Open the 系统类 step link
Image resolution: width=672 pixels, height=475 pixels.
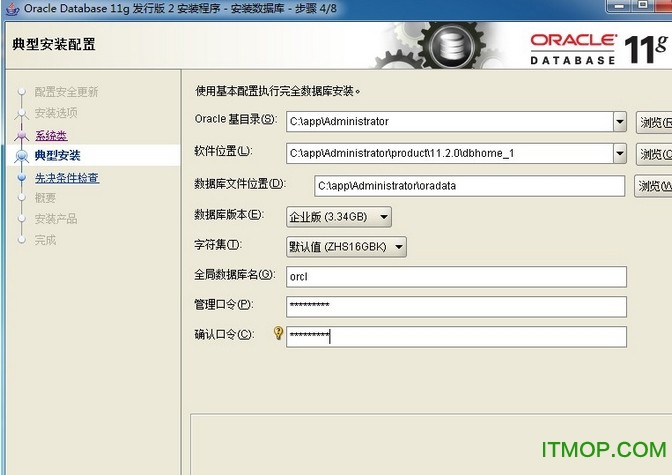click(51, 135)
